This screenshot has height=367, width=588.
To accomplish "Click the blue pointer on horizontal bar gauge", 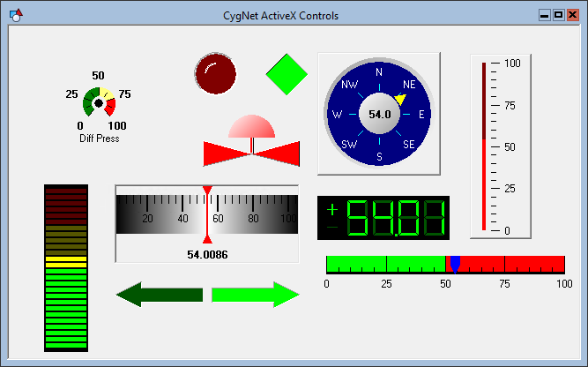I will coord(455,264).
